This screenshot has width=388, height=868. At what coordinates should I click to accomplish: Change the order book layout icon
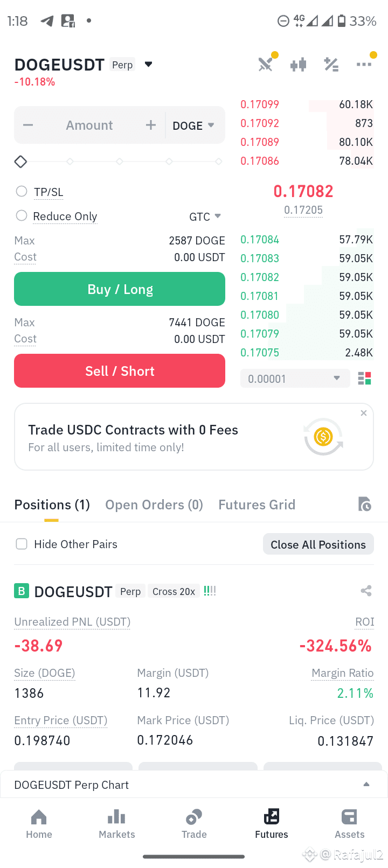[364, 379]
